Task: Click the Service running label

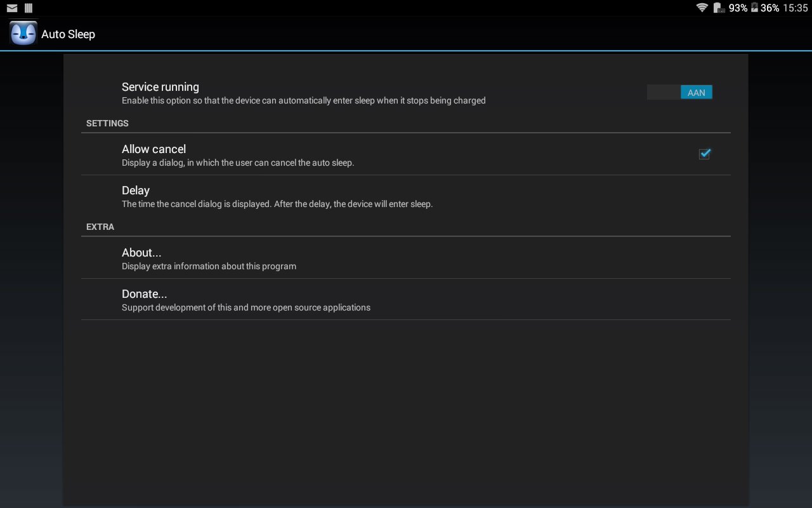Action: pos(160,87)
